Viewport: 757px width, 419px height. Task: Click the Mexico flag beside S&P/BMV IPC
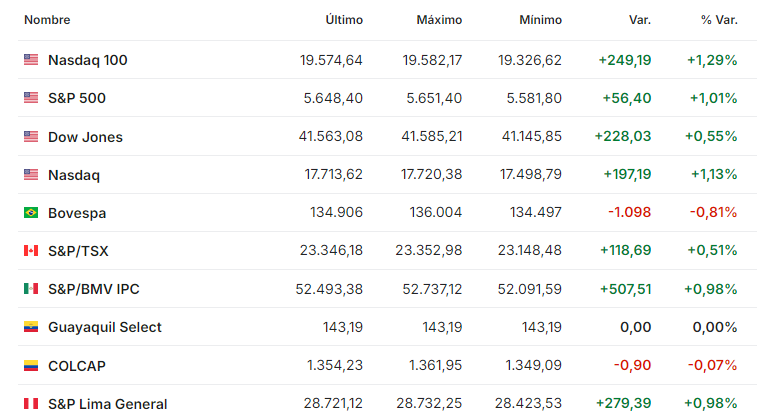coord(31,289)
